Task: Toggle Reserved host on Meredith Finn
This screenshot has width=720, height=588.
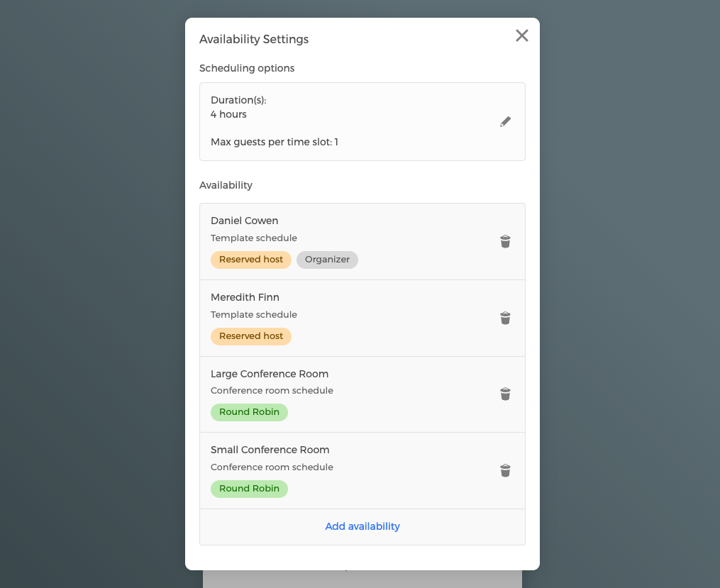Action: [x=251, y=336]
